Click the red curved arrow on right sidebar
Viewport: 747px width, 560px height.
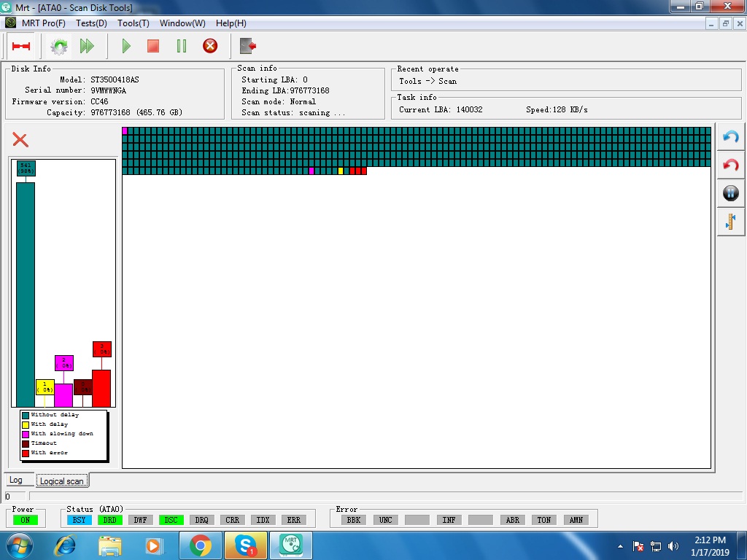coord(731,166)
